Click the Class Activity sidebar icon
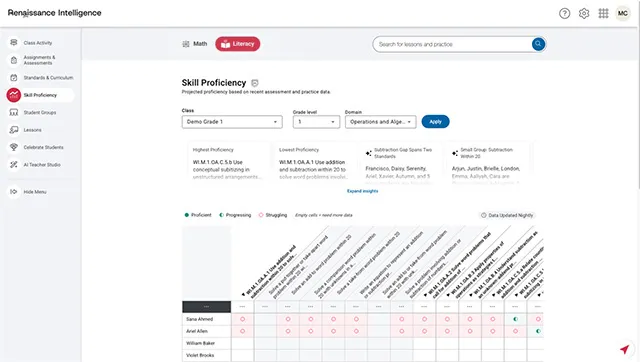This screenshot has width=640, height=362. [13, 42]
